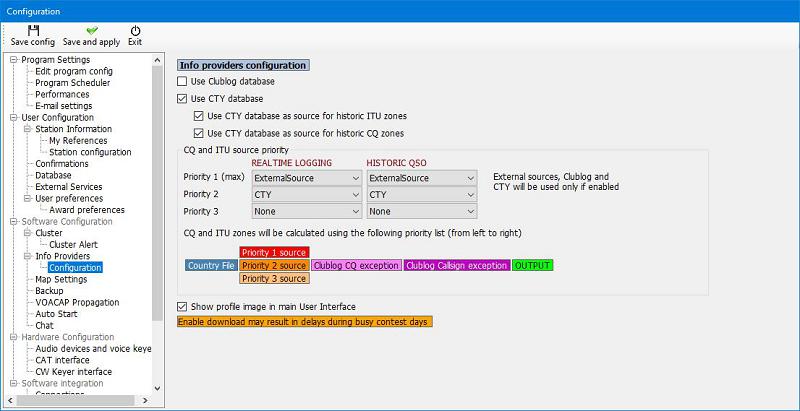Open Program Scheduler settings
This screenshot has height=411, width=800.
(72, 83)
